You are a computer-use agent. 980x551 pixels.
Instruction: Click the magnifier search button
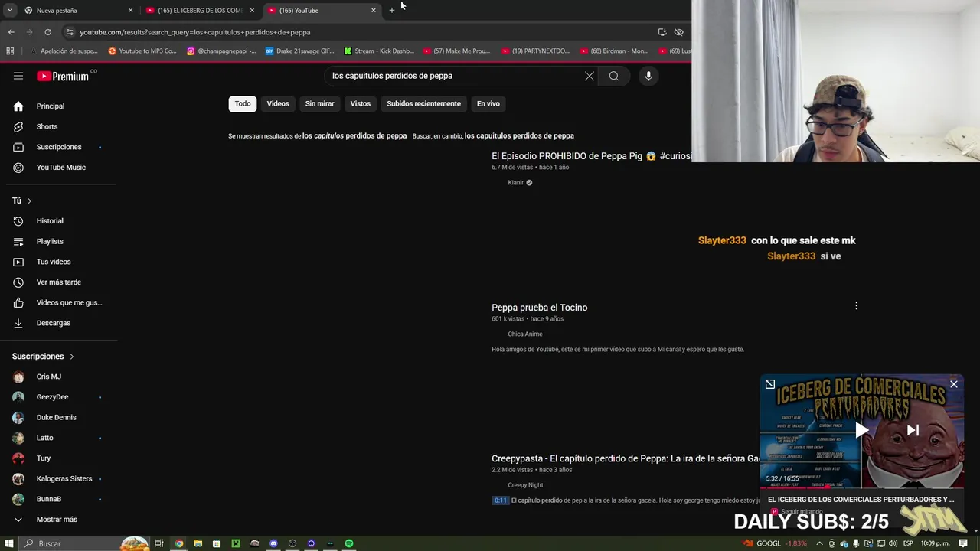pyautogui.click(x=614, y=76)
